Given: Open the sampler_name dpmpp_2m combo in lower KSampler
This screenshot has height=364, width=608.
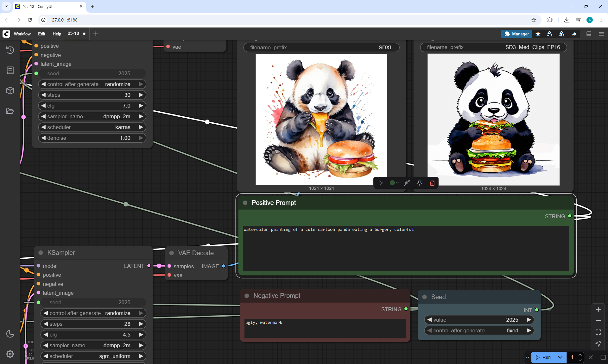Looking at the screenshot, I should coord(93,345).
